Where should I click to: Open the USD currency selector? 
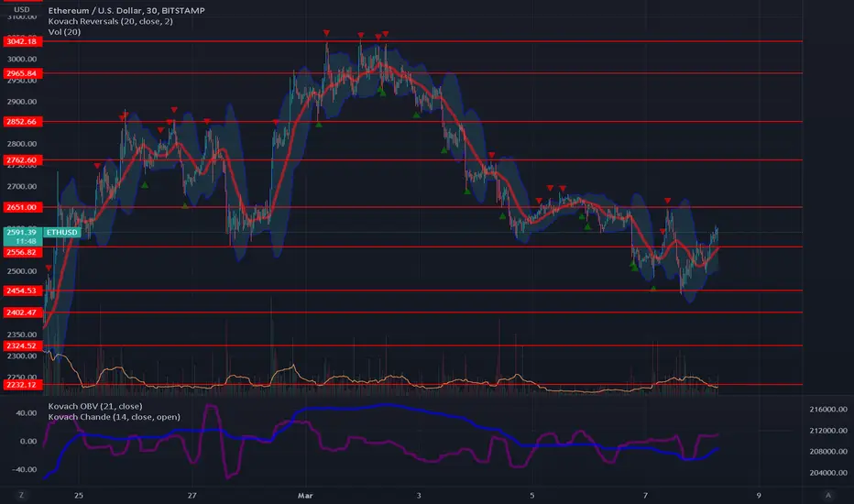[22, 9]
